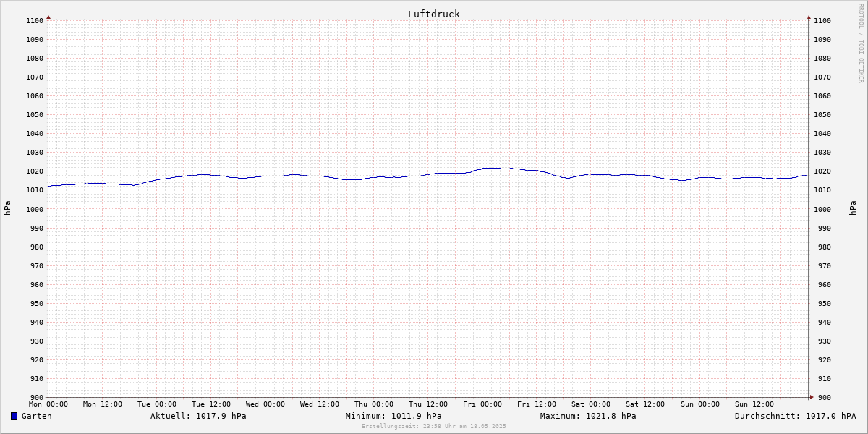868x434 pixels.
Task: Click the Wed 12:00 time axis label
Action: pos(320,404)
